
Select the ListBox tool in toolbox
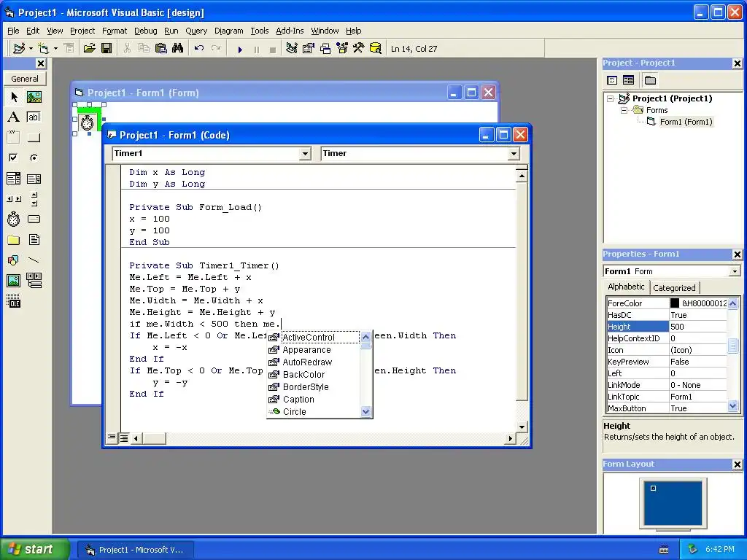tap(34, 179)
